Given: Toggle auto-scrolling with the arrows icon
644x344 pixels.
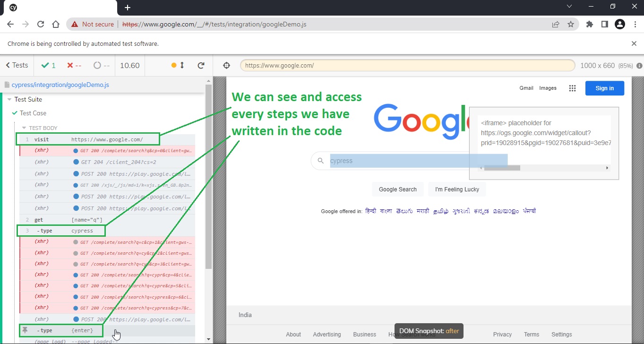Looking at the screenshot, I should tap(182, 65).
